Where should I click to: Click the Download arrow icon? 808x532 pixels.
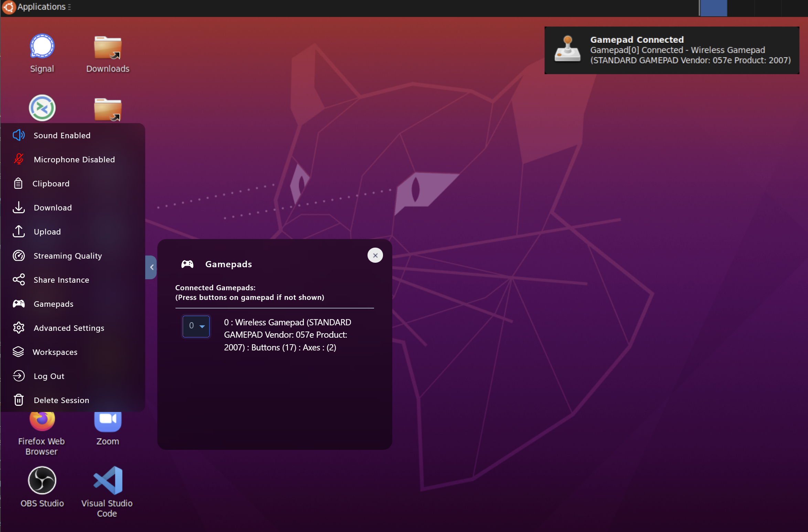tap(19, 207)
